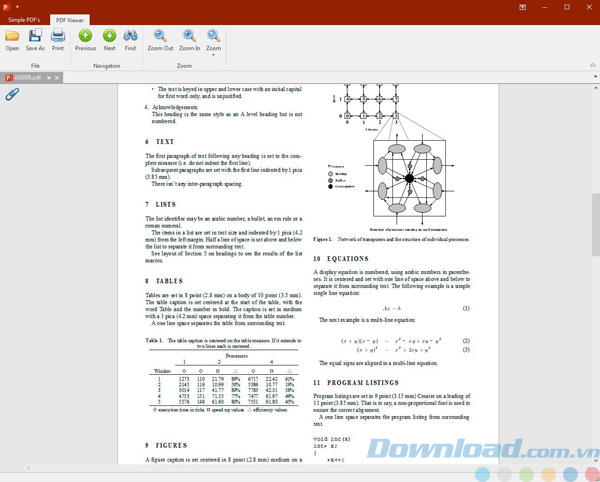The height and width of the screenshot is (482, 600).
Task: Open the attachments paperclip panel
Action: tap(12, 94)
